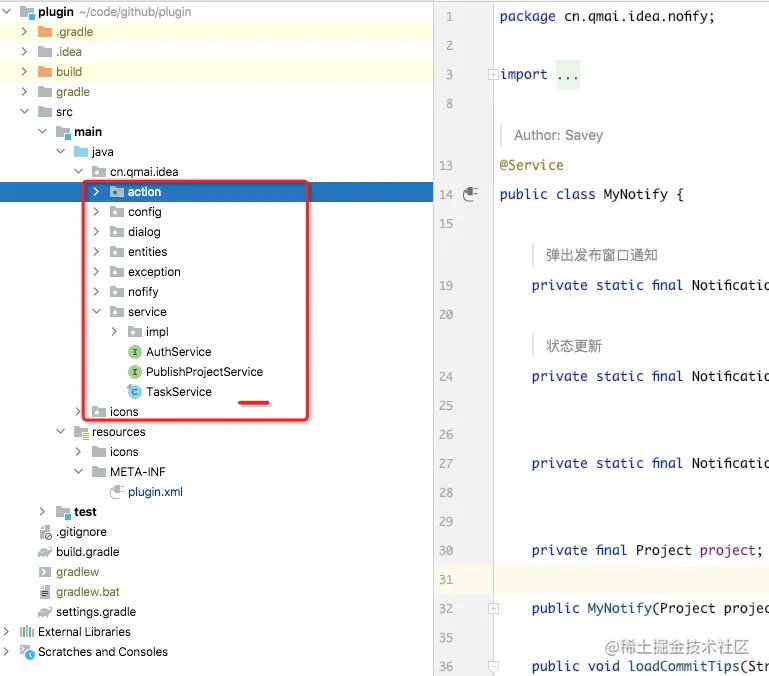Click the gradlew script icon

45,572
